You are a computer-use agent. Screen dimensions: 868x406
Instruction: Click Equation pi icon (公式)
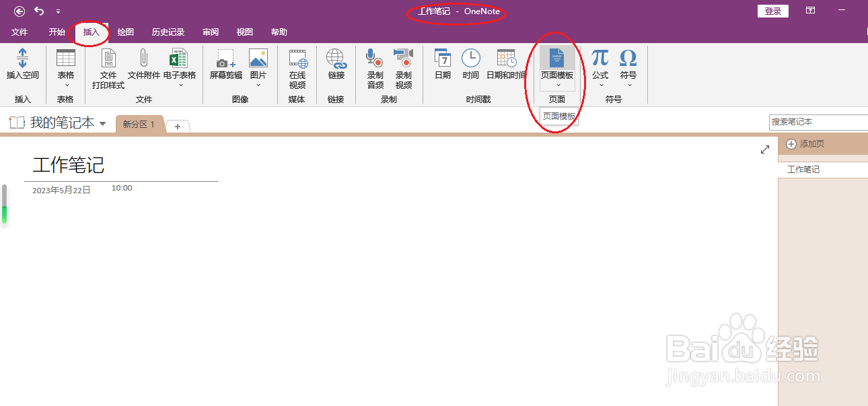[x=600, y=58]
